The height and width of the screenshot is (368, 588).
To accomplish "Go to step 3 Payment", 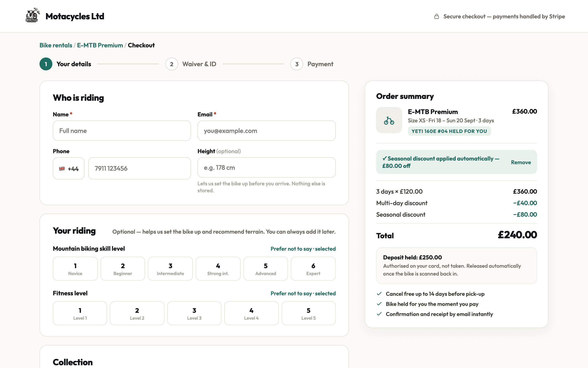I will pos(312,64).
